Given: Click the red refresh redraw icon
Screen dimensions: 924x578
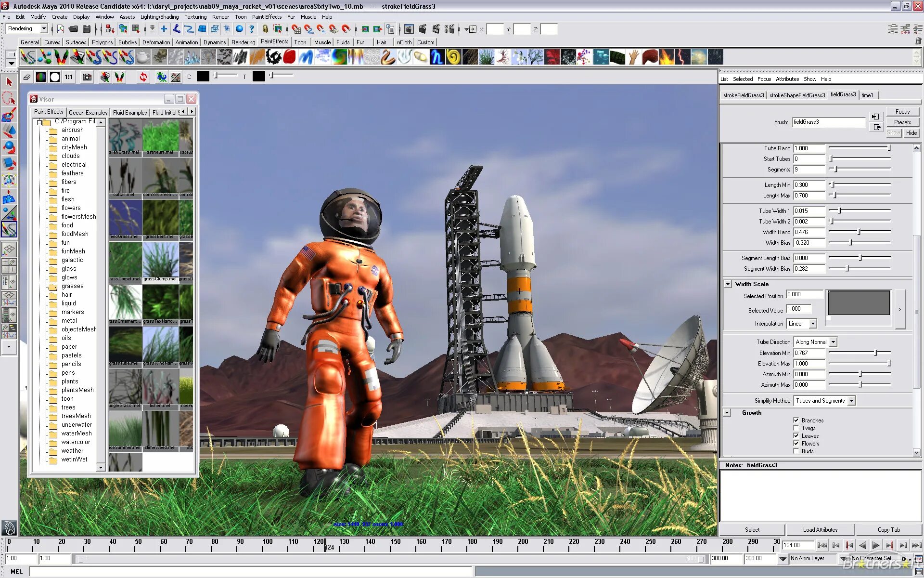Looking at the screenshot, I should tap(143, 77).
